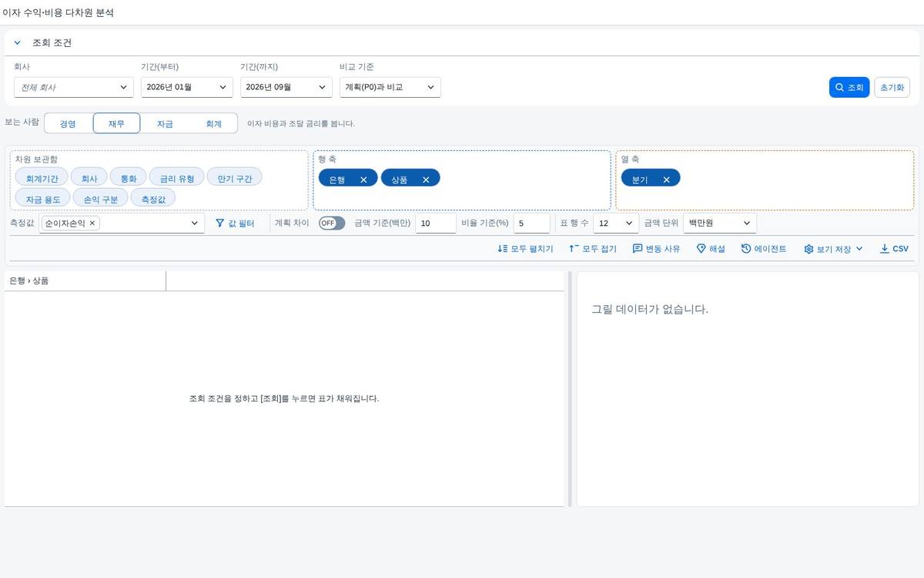Switch to the 재무 viewer tab

[x=116, y=123]
